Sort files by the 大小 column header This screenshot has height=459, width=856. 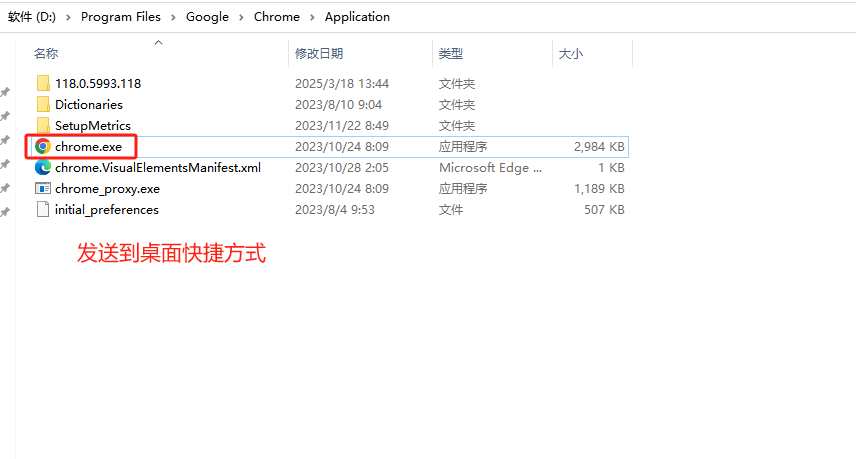point(570,53)
